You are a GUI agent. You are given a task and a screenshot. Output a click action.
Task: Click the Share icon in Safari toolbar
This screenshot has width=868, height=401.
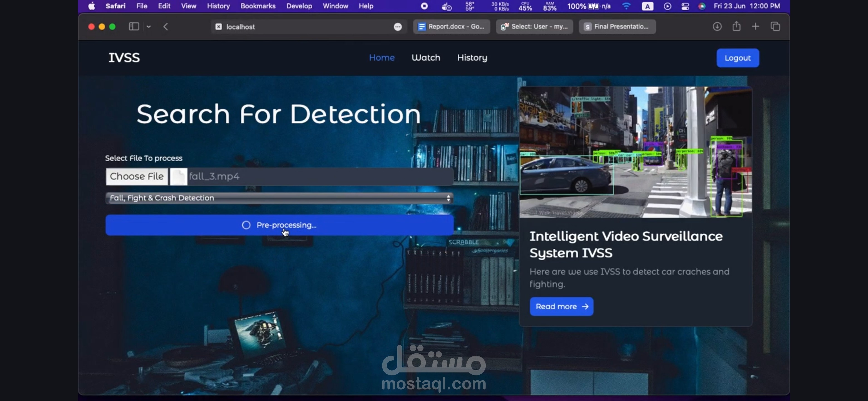737,26
